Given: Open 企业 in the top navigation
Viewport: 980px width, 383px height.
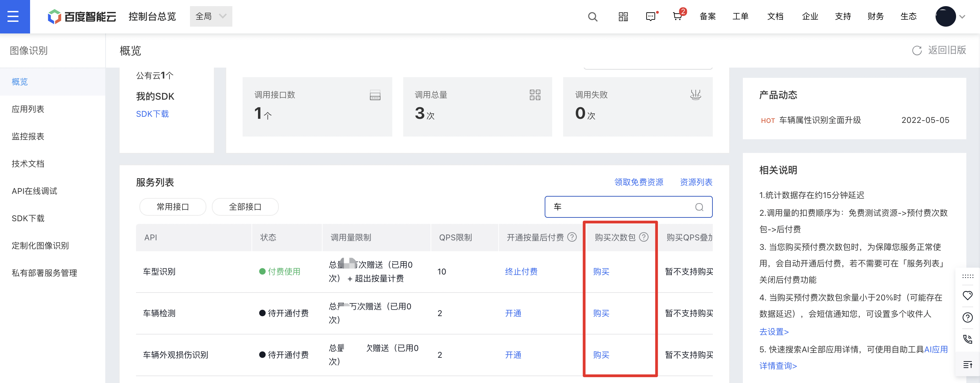Looking at the screenshot, I should coord(810,16).
